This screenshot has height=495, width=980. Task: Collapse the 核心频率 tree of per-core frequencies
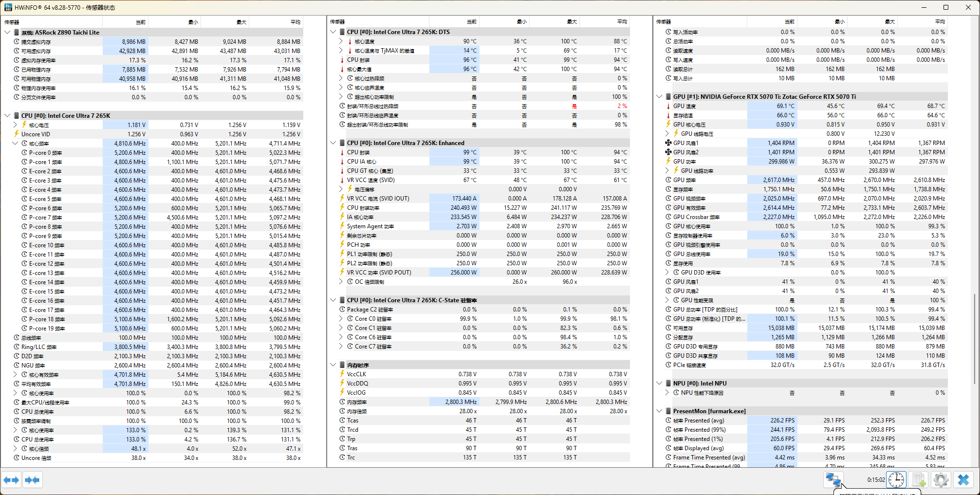(x=15, y=144)
